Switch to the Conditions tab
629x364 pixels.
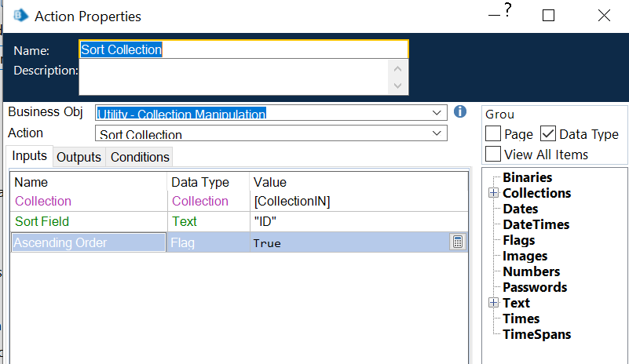point(140,157)
